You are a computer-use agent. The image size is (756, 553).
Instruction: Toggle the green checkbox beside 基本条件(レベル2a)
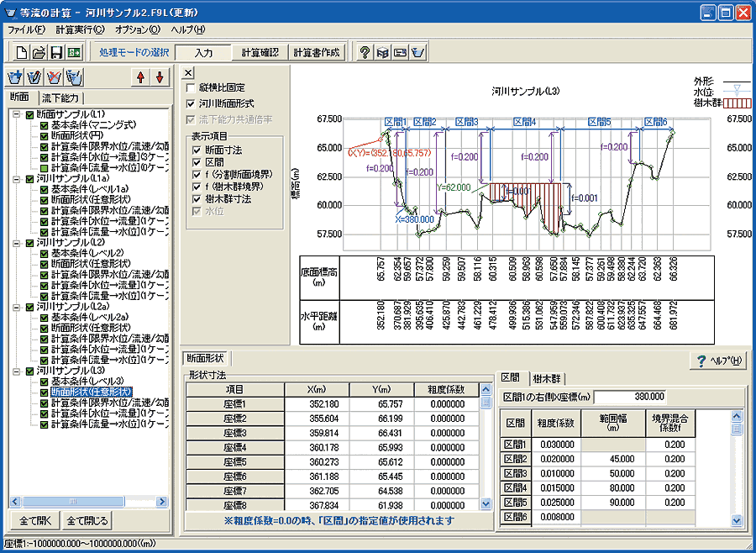click(44, 318)
